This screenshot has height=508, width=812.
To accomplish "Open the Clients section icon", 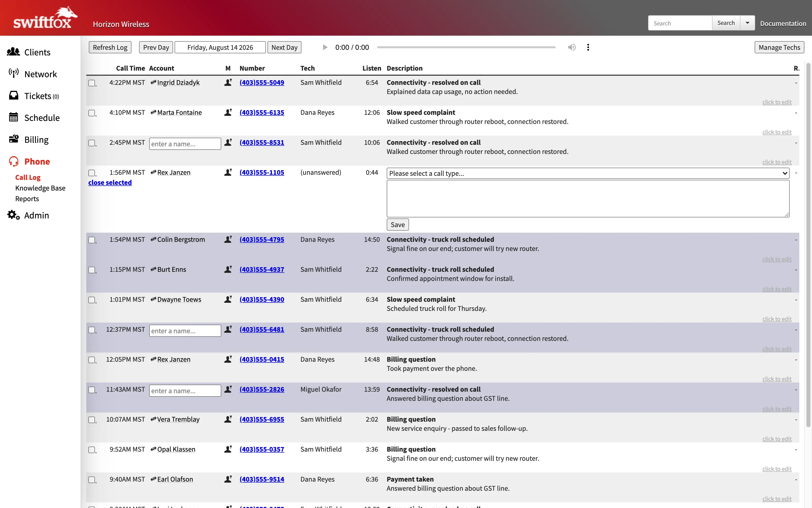I will (13, 52).
